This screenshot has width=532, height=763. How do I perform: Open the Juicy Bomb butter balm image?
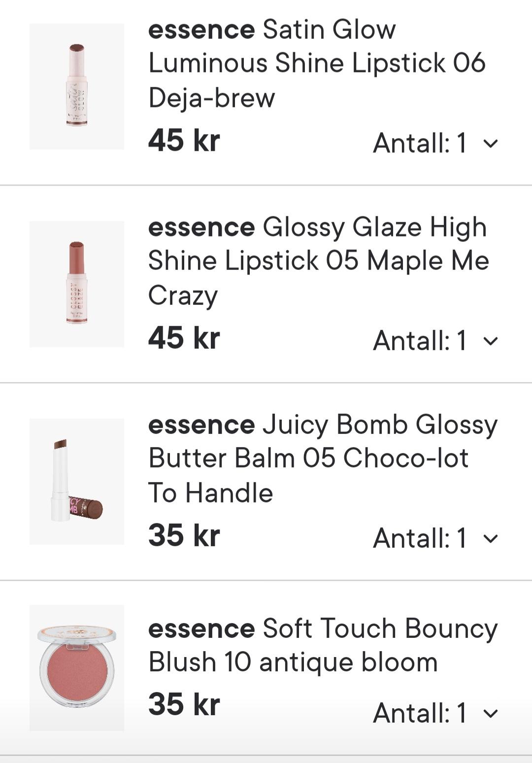coord(77,481)
